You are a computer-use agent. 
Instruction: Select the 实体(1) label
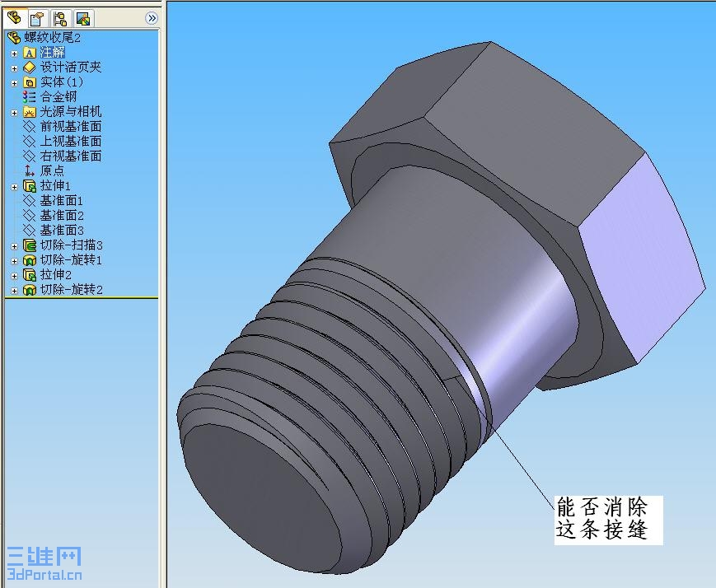pos(62,82)
